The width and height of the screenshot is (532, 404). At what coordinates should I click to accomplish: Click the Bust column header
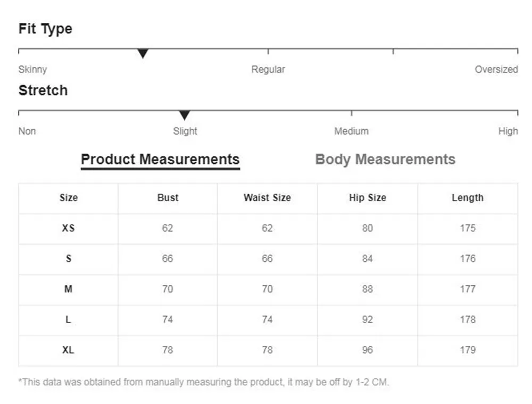[168, 198]
